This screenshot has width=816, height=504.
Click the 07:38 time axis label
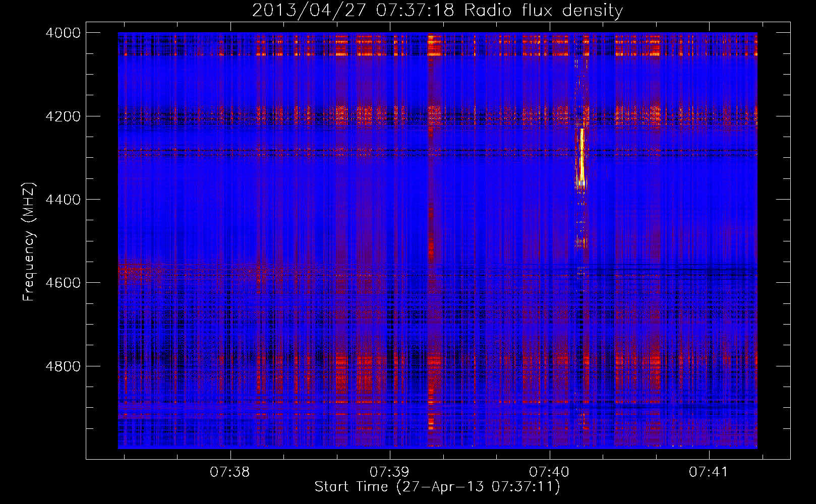[230, 472]
